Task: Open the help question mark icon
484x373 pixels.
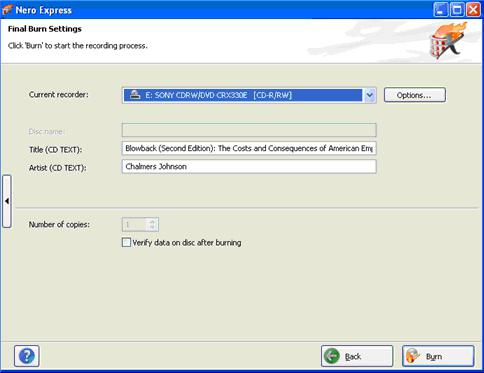Action: pos(27,356)
